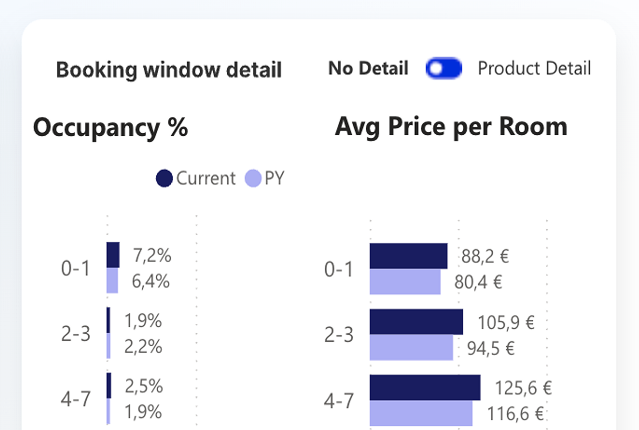Screen dimensions: 639x430
Task: Toggle the No Detail / Product Detail switch
Action: [x=443, y=69]
